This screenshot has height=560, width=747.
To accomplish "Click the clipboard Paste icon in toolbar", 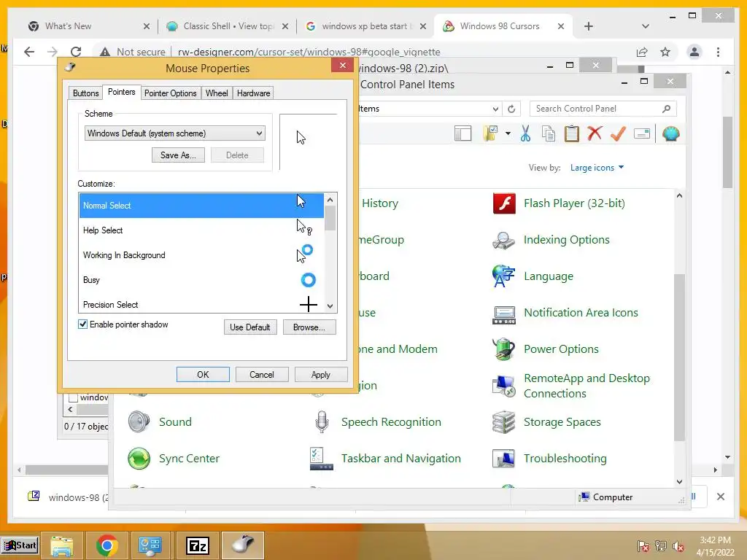I will 572,134.
